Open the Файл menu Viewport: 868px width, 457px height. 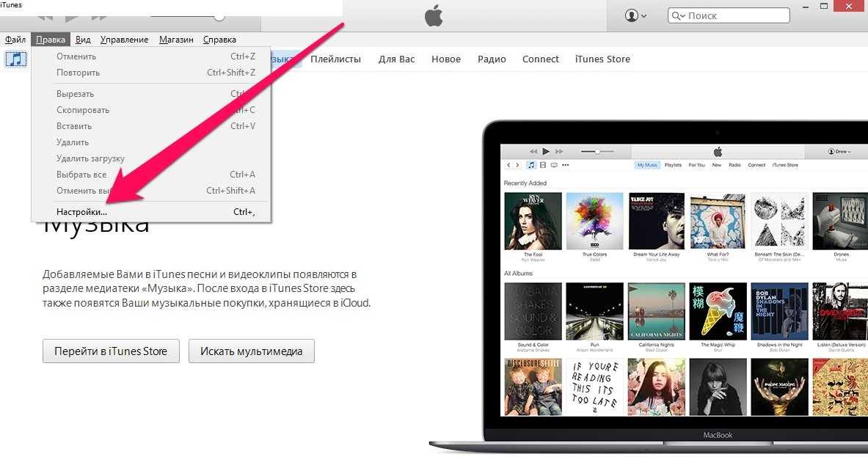click(x=15, y=40)
